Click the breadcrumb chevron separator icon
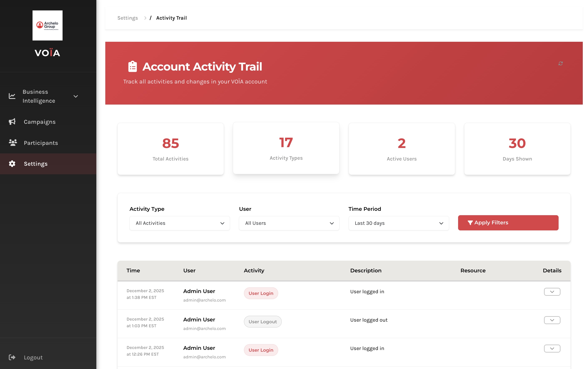This screenshot has height=369, width=588. pos(145,18)
